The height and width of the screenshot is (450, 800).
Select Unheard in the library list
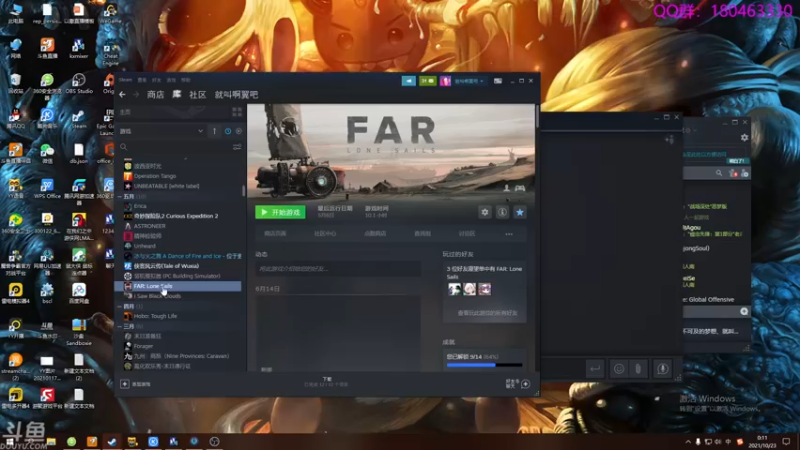144,246
